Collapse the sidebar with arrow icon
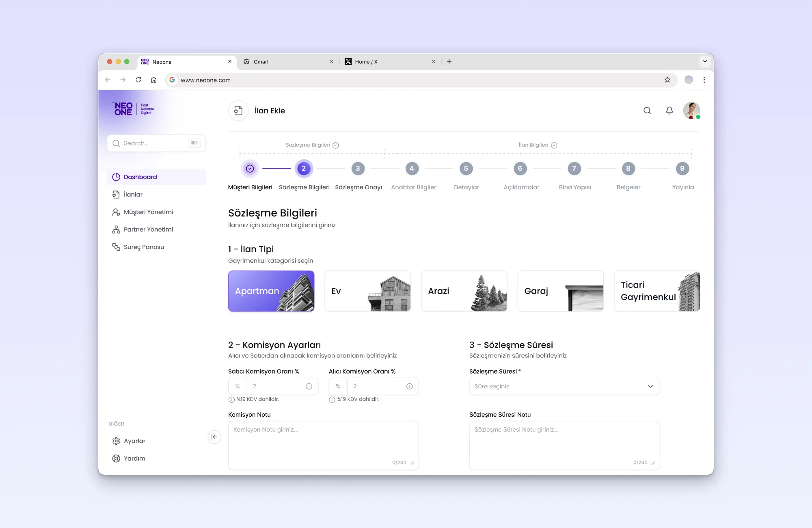The width and height of the screenshot is (812, 528). coord(214,437)
